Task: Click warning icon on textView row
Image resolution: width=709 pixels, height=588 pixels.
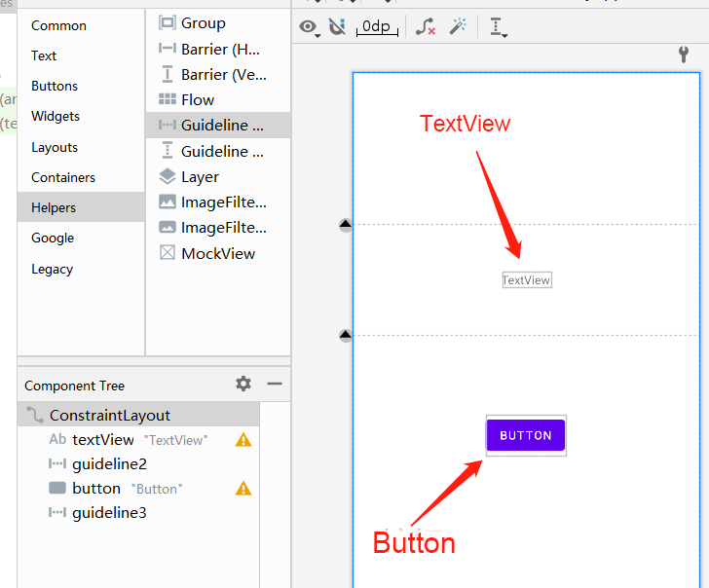Action: click(243, 440)
